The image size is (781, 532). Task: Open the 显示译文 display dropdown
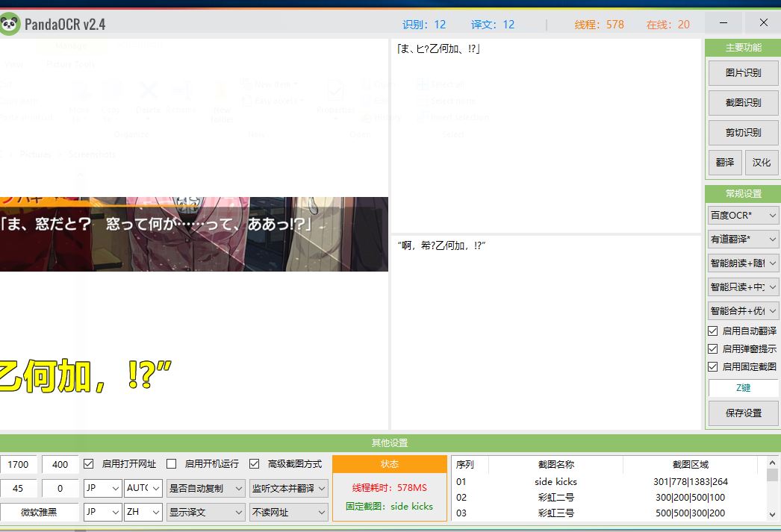pos(205,512)
